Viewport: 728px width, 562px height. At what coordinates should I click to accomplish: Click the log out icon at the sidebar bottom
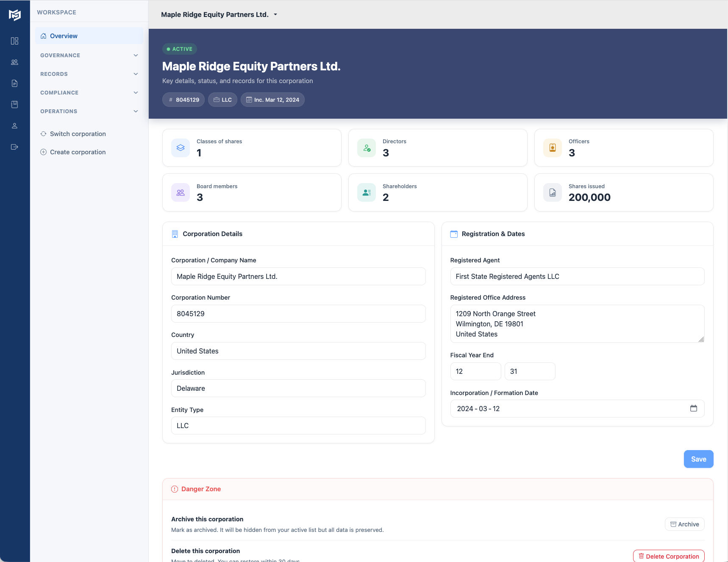(x=15, y=147)
